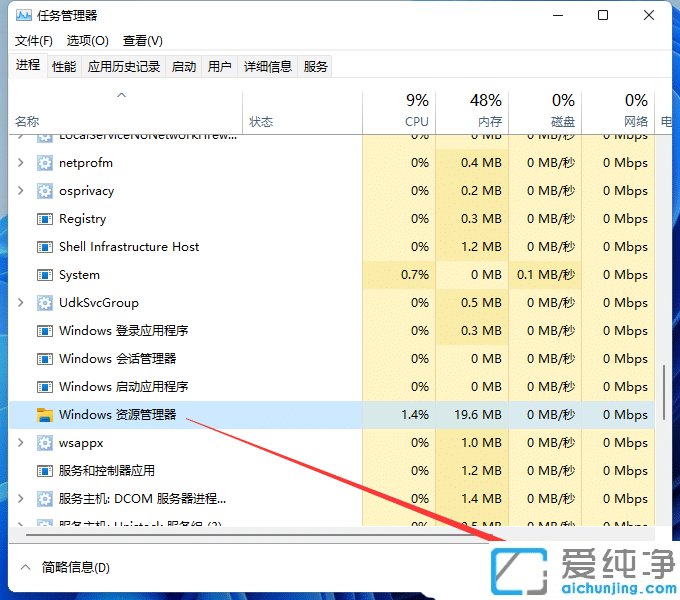Maximize the Task Manager window
680x600 pixels.
click(603, 16)
